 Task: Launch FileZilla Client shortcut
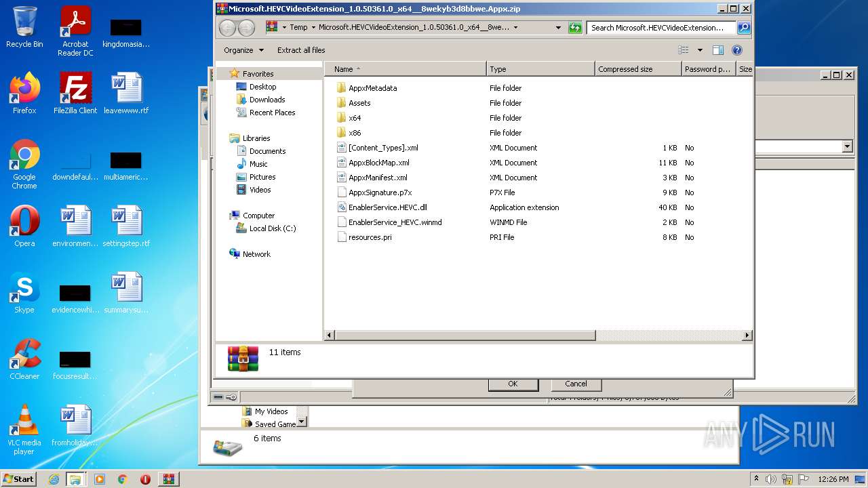tap(75, 94)
